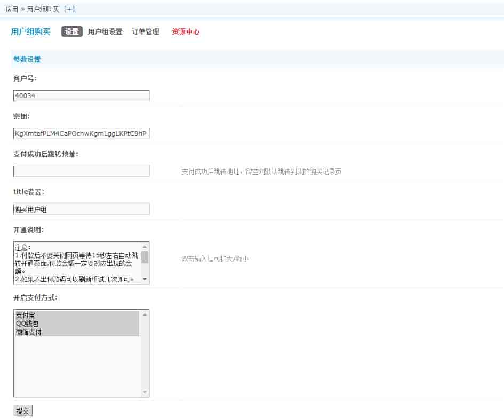Click up arrow of payment list scrollbar
Screen dimensions: 504x420
[x=145, y=314]
